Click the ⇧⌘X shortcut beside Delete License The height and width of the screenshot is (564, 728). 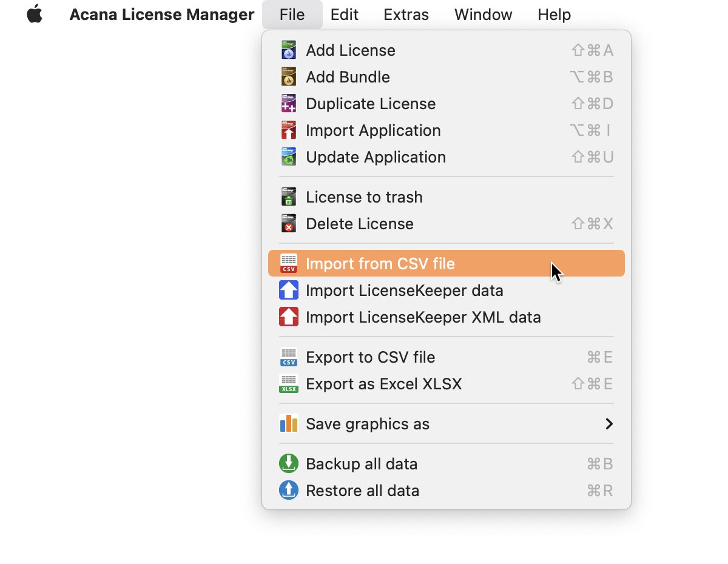593,224
